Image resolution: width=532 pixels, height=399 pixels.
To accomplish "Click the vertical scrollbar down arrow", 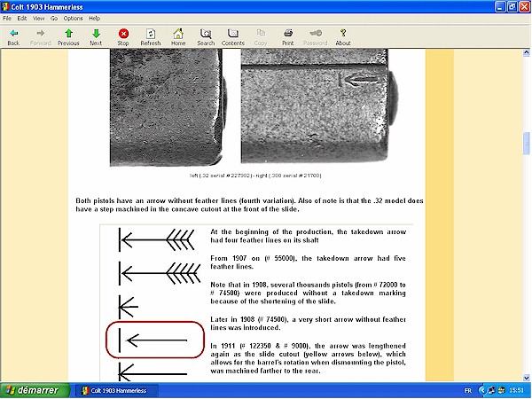I will pyautogui.click(x=526, y=378).
